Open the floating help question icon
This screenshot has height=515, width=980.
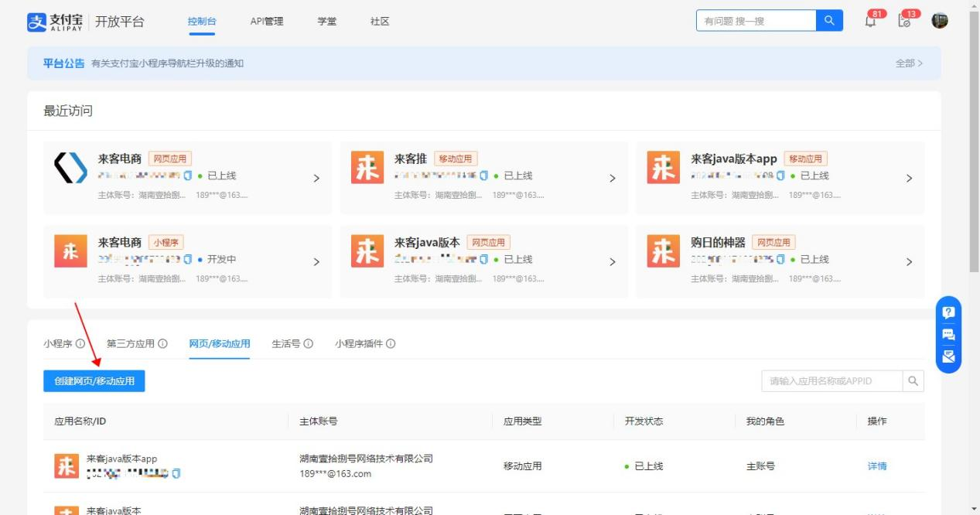tap(948, 312)
